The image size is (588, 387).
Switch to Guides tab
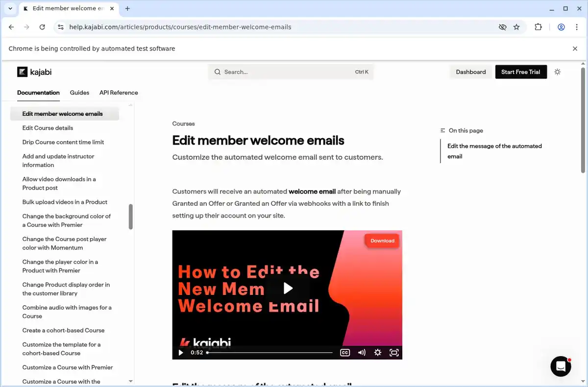pos(79,93)
